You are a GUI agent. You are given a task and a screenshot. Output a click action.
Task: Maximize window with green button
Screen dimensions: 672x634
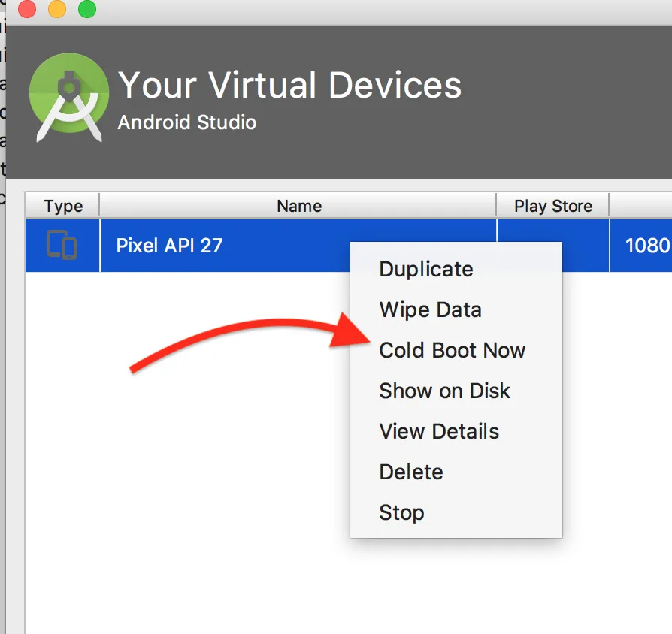click(87, 8)
